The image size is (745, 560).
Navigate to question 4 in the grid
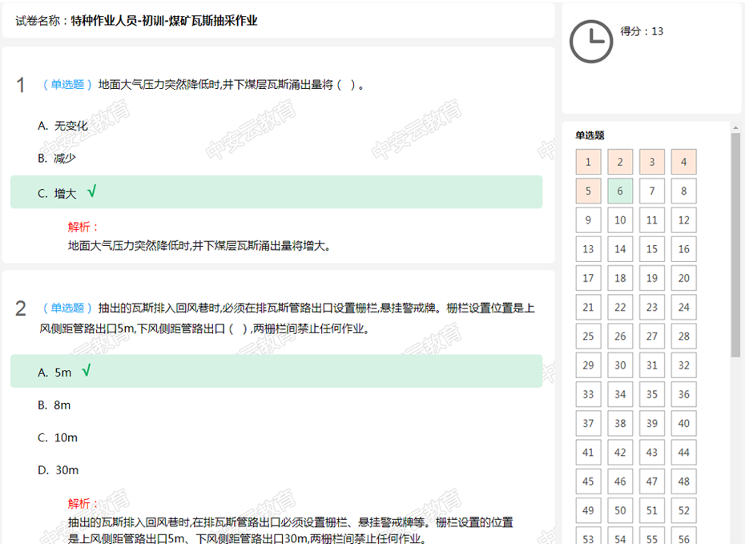[683, 162]
